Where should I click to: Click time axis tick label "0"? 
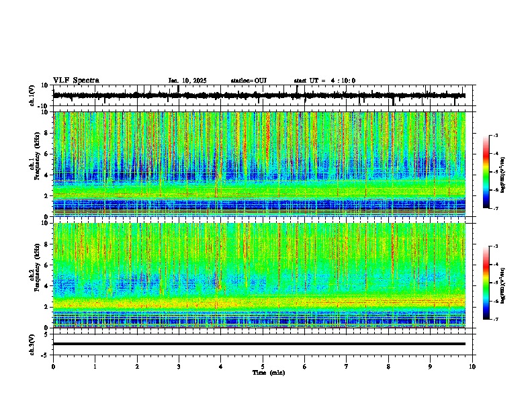click(x=53, y=367)
